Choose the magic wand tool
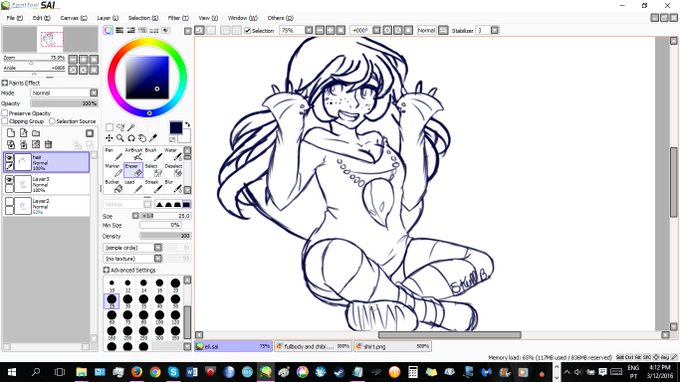 point(131,127)
